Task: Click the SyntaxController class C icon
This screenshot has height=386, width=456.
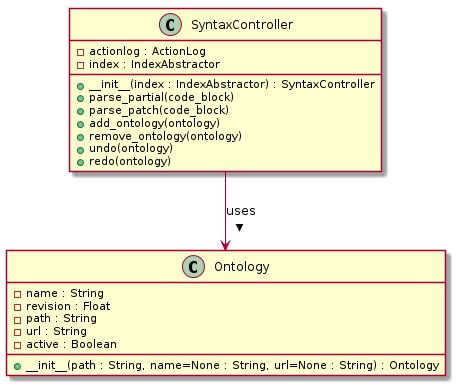Action: pyautogui.click(x=170, y=25)
